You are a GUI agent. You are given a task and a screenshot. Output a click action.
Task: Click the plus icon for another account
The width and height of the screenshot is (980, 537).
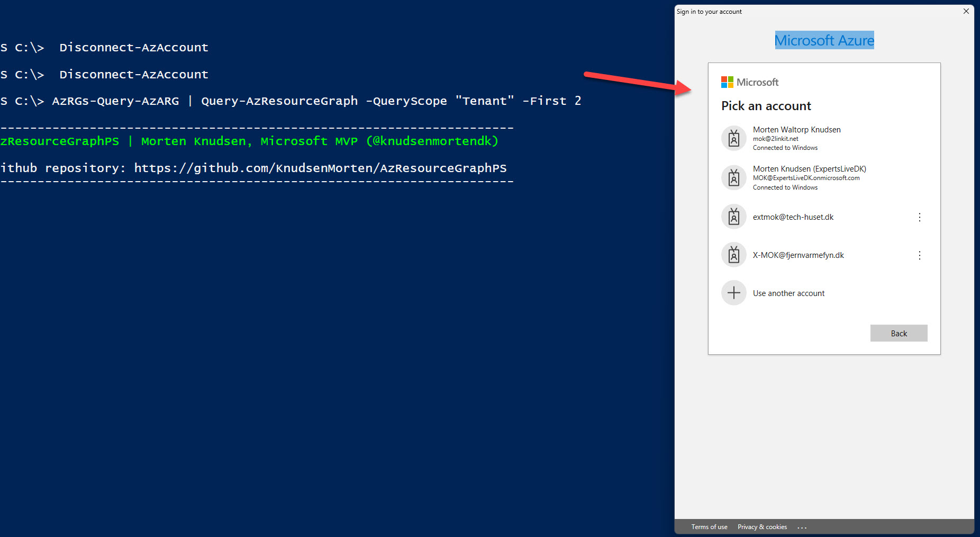point(734,293)
